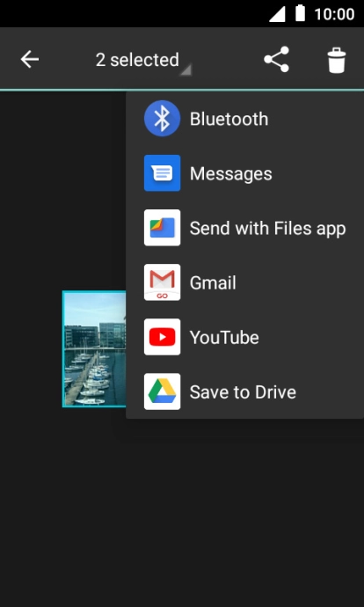
Task: Tap the share icon in the toolbar
Action: [277, 59]
